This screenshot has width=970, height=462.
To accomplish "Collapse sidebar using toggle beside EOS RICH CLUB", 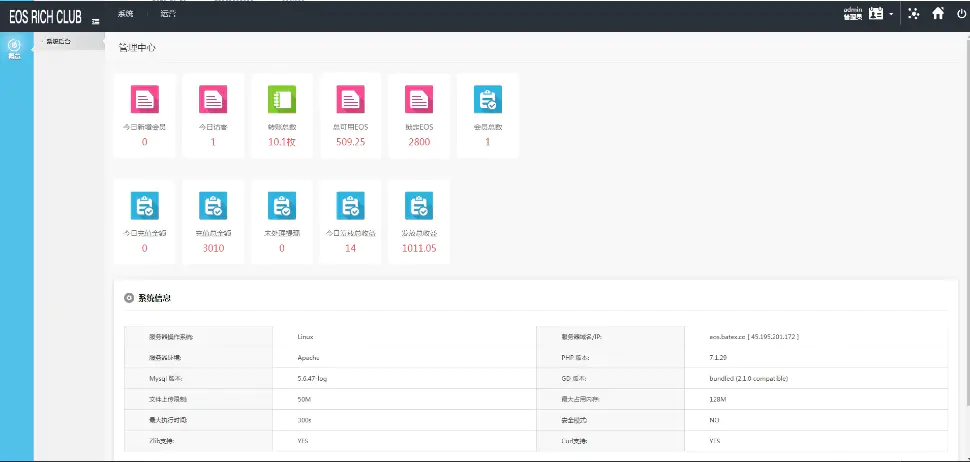I will (95, 20).
